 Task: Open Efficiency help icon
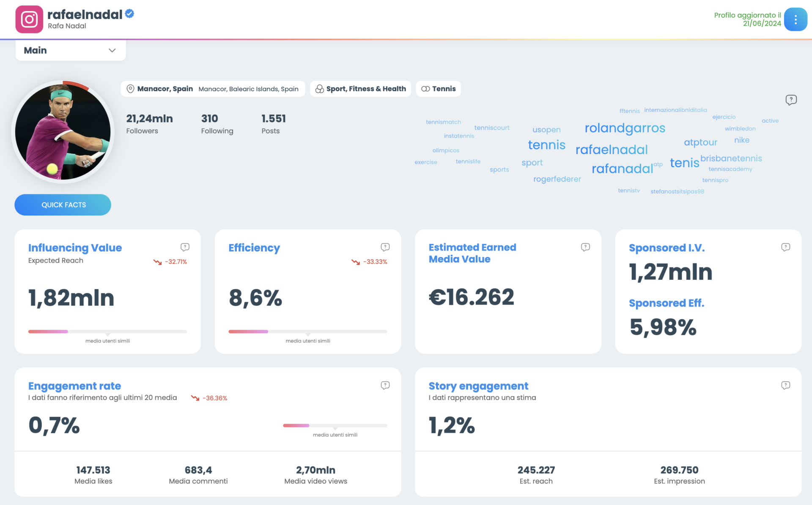[x=385, y=247]
